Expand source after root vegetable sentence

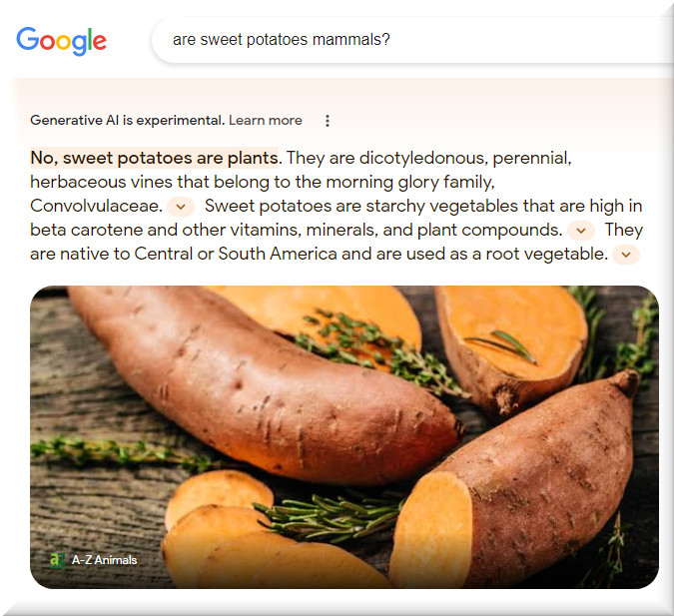tap(626, 255)
